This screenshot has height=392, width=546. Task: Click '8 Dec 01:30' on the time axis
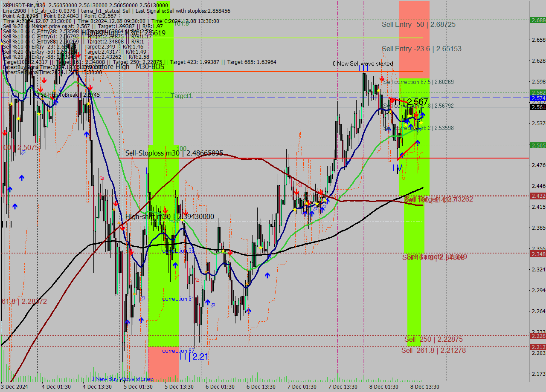point(384,387)
